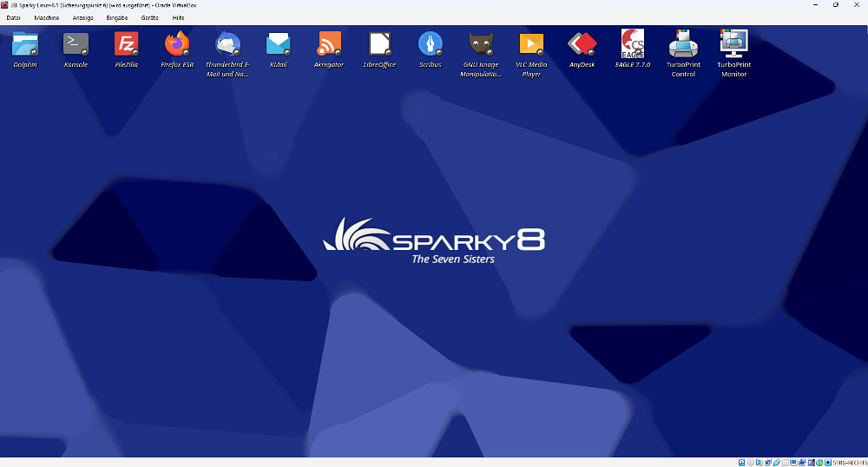
Task: Open AnyDesk desktop shortcut
Action: tap(582, 43)
